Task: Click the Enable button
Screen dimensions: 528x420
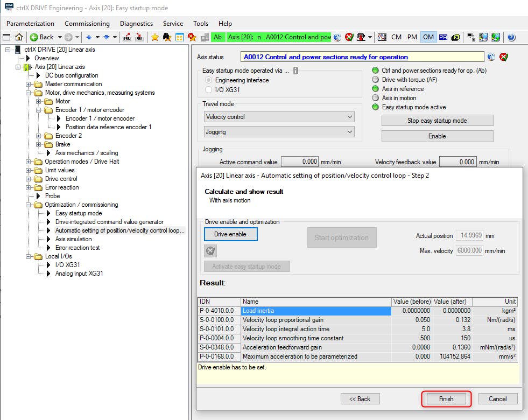Action: click(437, 136)
